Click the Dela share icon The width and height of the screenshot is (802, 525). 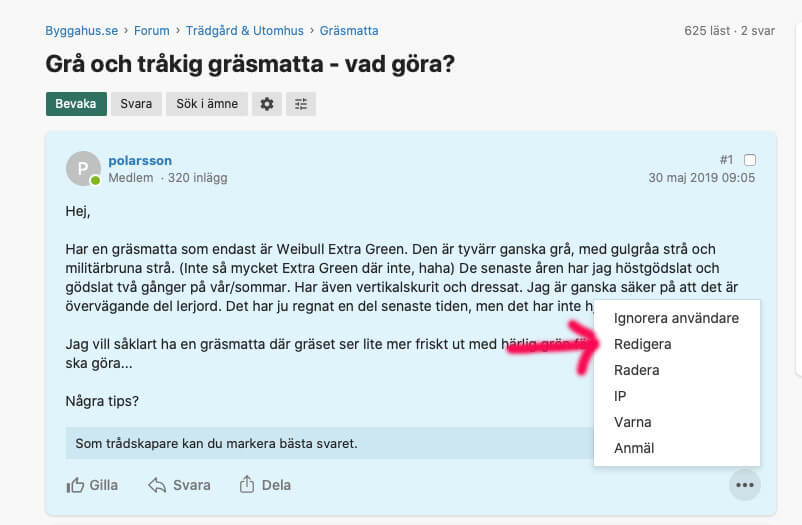pyautogui.click(x=247, y=485)
